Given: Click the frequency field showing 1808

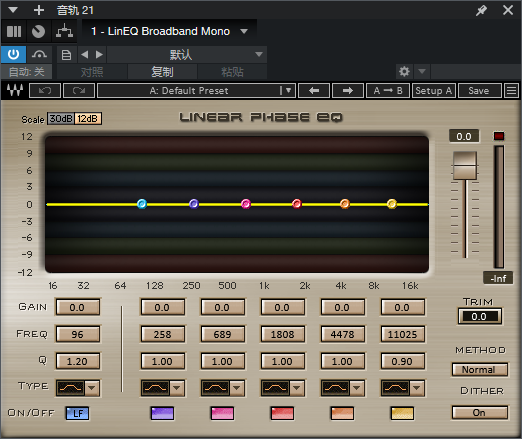Looking at the screenshot, I should pos(282,334).
